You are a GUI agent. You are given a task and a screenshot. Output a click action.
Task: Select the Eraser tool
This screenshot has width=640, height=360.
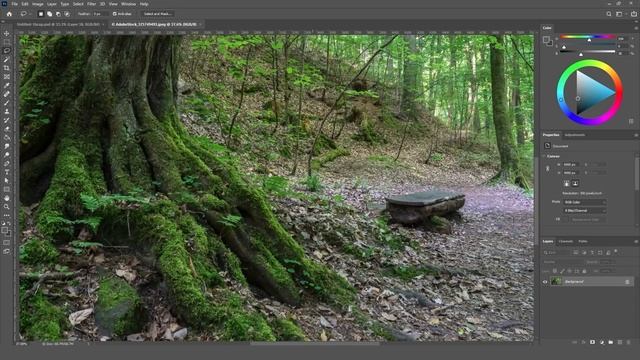(7, 129)
